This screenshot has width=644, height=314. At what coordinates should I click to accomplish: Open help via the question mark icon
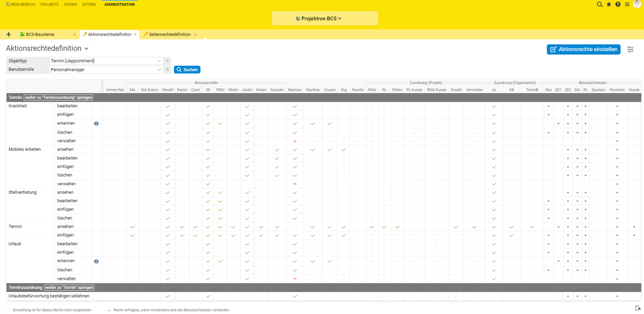pos(618,4)
